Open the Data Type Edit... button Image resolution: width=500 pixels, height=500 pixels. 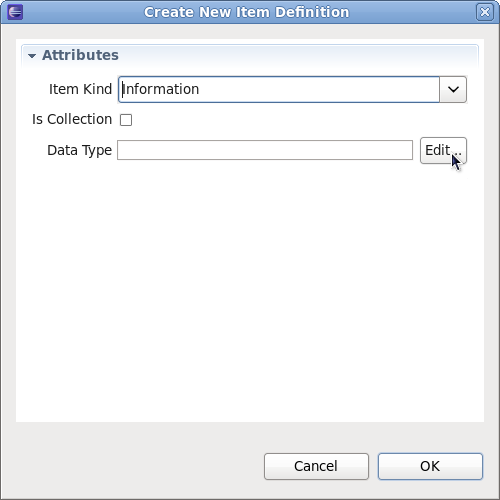[x=443, y=150]
